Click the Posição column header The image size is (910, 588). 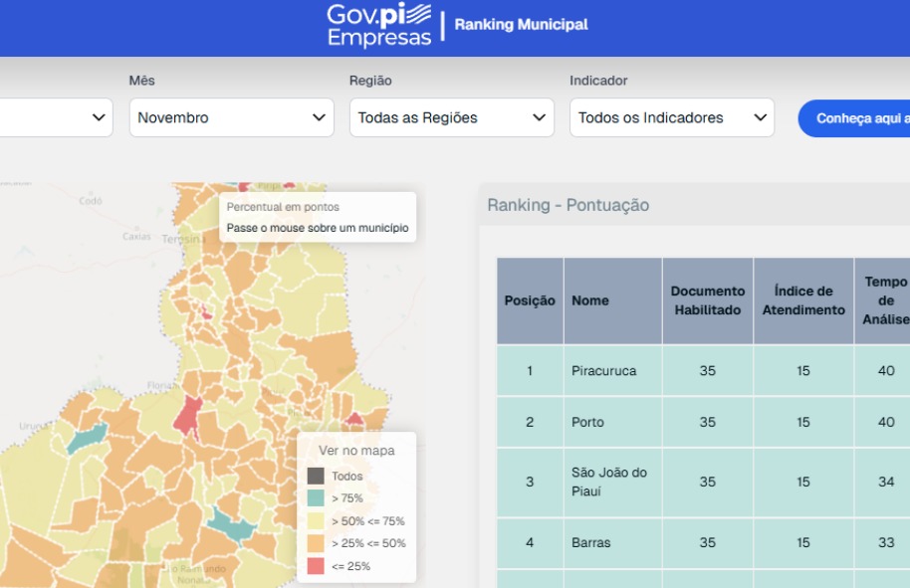pyautogui.click(x=530, y=300)
